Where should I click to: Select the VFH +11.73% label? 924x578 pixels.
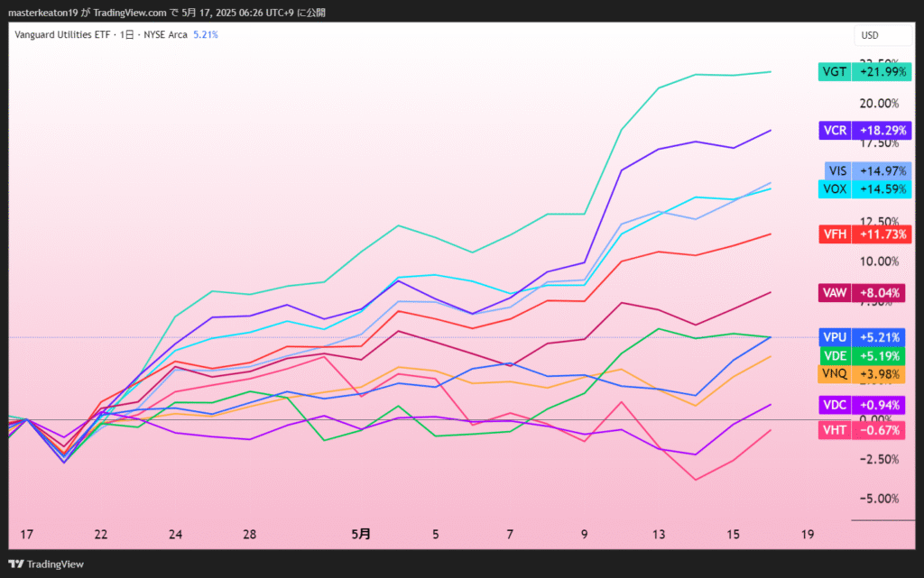point(864,234)
